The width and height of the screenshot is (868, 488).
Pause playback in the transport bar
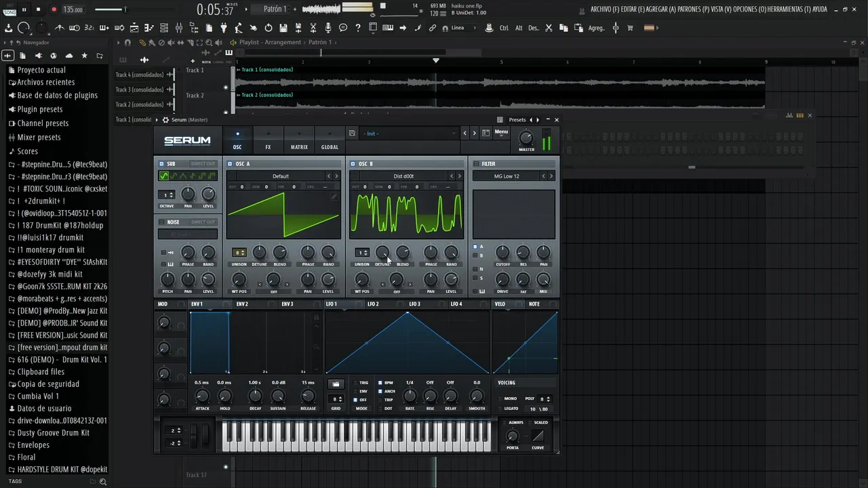24,9
